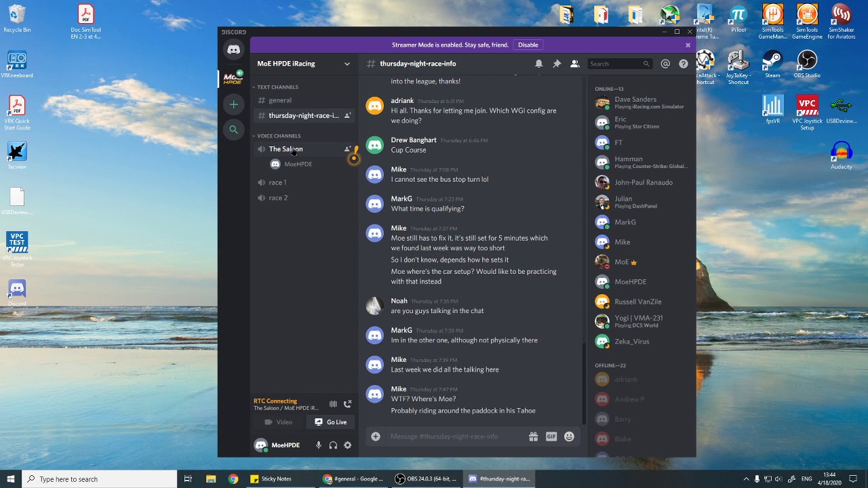This screenshot has height=488, width=868.
Task: Open notification settings bell icon
Action: coord(539,64)
